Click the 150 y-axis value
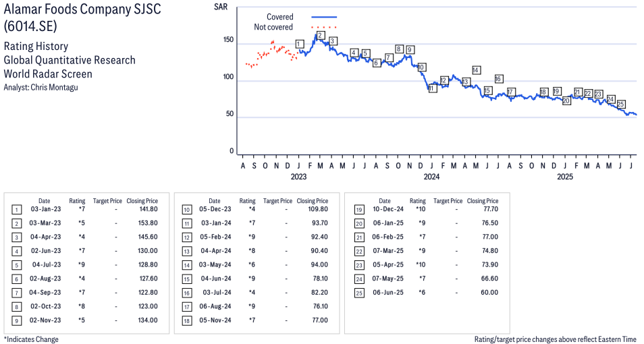Viewport: 644px width, 344px height. (228, 40)
